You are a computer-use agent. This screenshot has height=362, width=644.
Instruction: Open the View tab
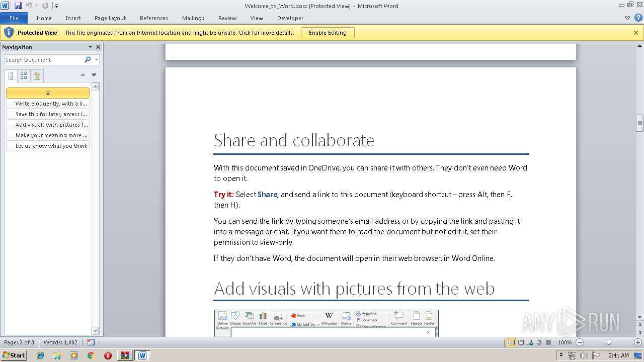[x=257, y=18]
